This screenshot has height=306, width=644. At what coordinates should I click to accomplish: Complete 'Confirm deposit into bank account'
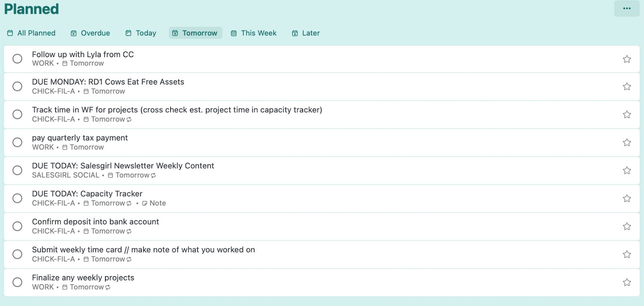tap(17, 226)
